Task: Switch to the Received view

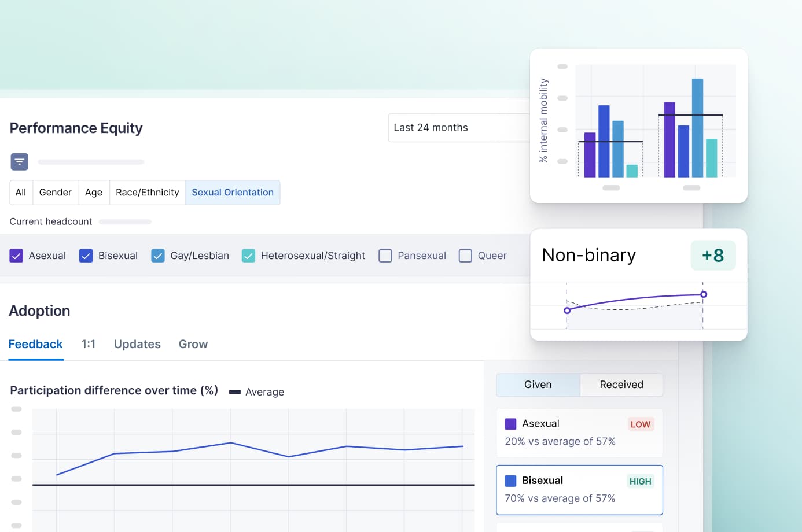Action: coord(621,385)
